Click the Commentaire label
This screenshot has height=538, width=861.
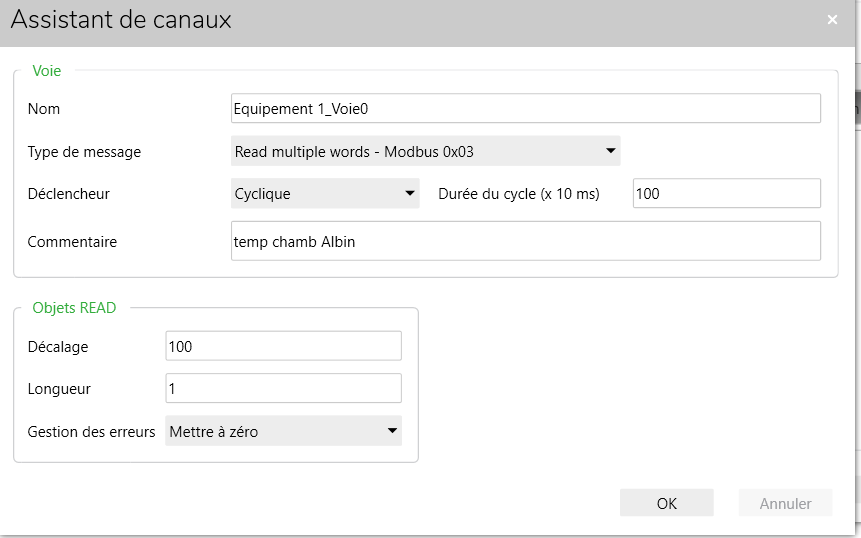coord(72,242)
